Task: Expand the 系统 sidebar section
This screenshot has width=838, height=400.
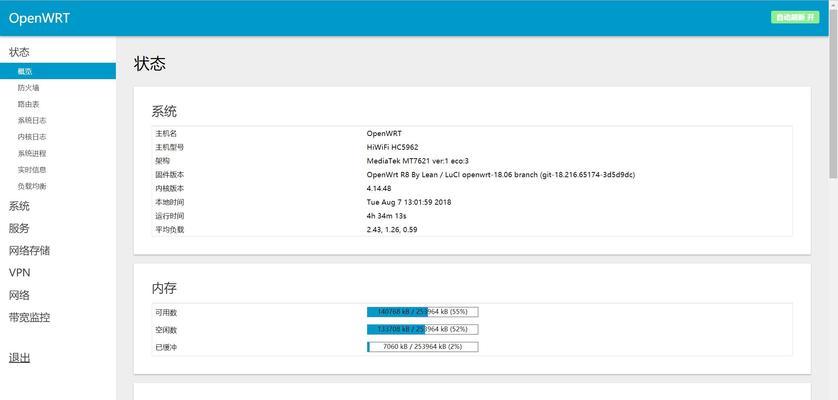Action: click(19, 206)
